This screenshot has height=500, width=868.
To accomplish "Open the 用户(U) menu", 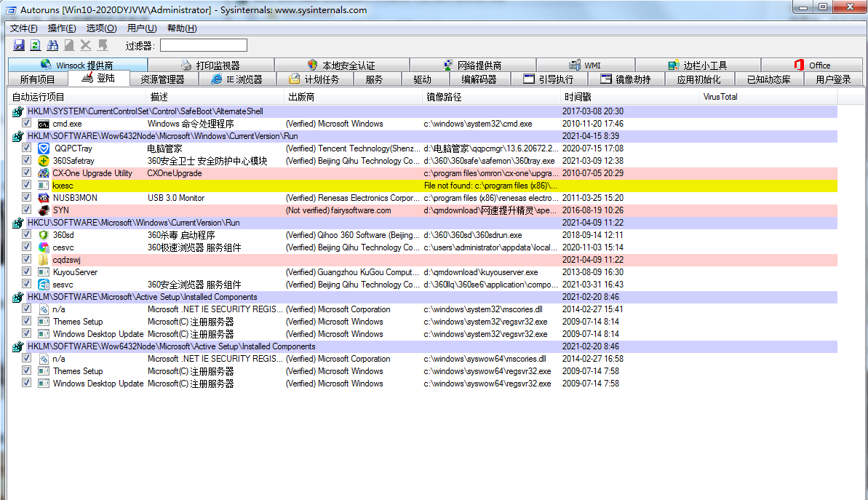I will (142, 28).
